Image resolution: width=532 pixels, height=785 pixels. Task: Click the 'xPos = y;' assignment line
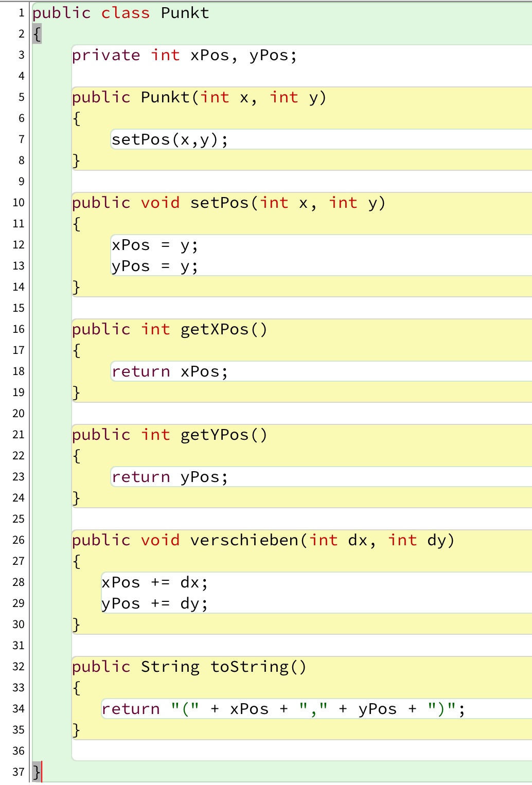point(154,245)
